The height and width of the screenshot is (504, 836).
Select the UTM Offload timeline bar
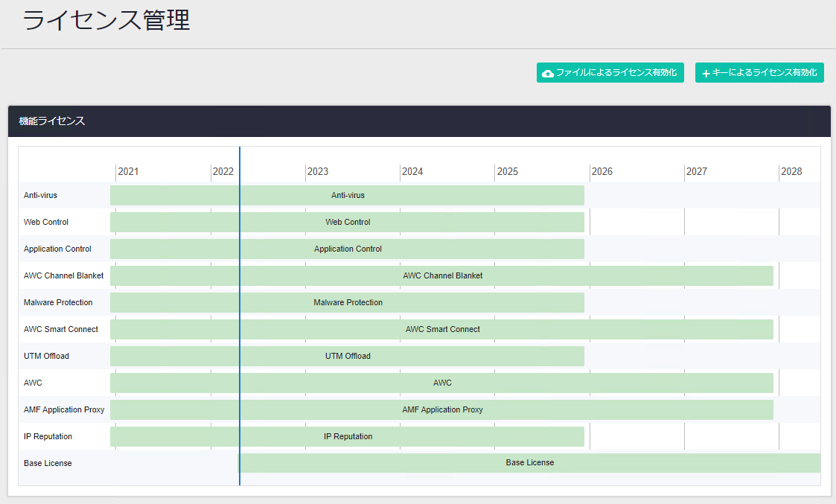click(347, 357)
